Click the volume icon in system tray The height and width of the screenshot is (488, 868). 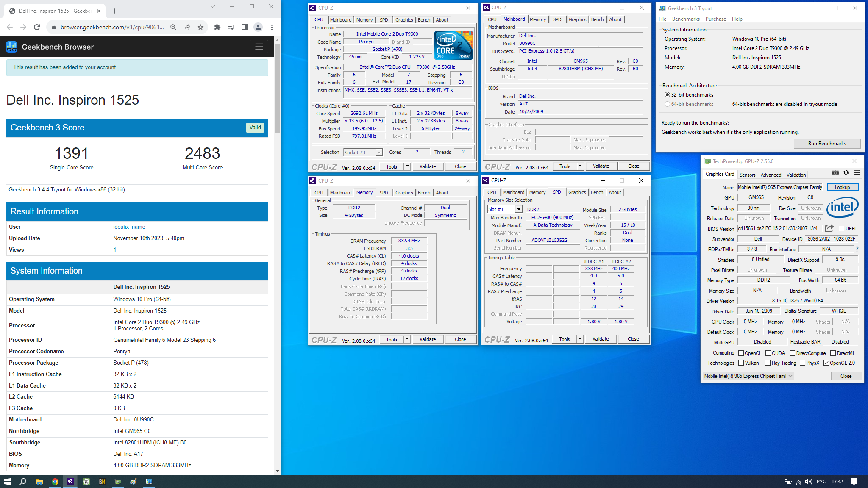[x=809, y=482]
